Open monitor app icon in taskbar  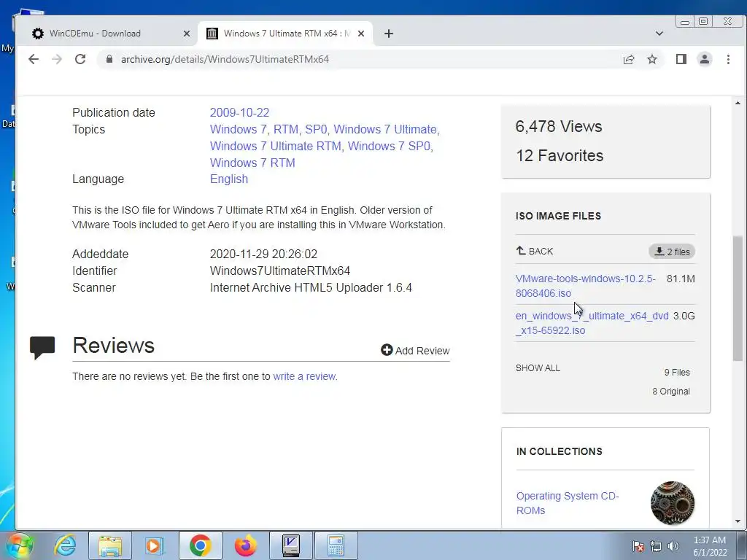click(290, 545)
